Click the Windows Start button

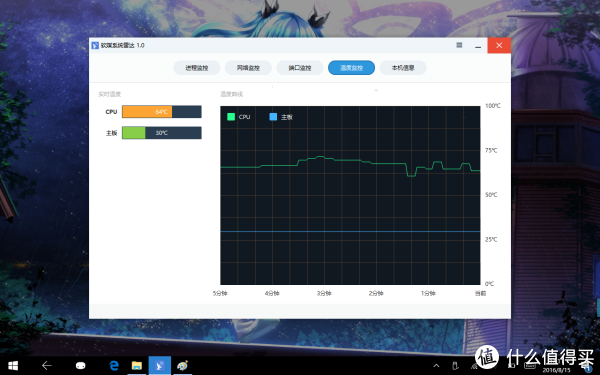(x=13, y=365)
